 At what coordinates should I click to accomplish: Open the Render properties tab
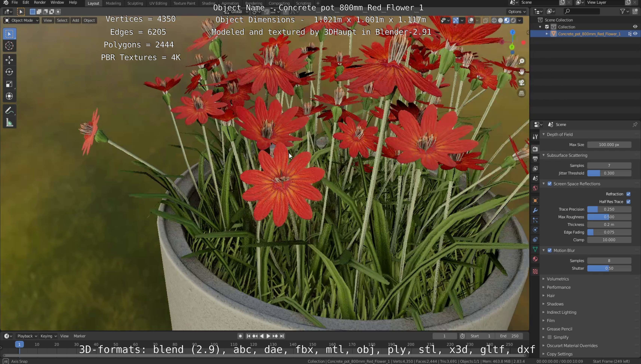(535, 149)
